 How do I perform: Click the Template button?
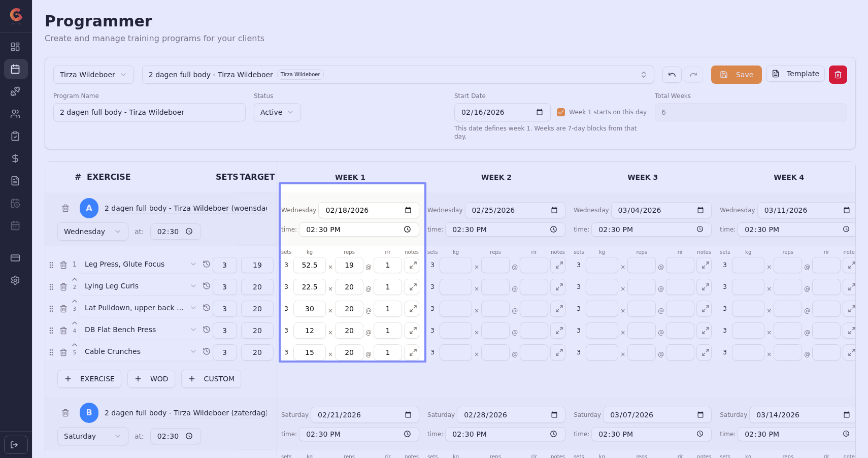tap(795, 74)
